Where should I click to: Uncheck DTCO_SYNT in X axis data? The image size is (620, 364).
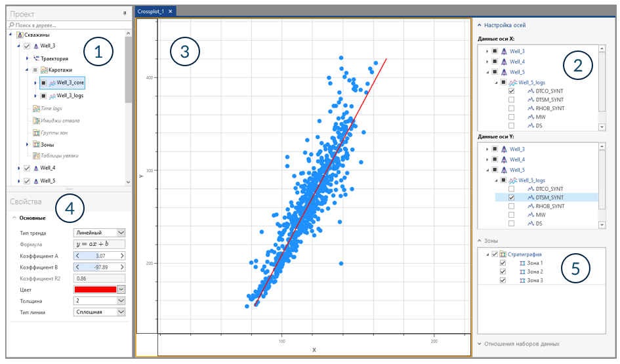point(511,91)
